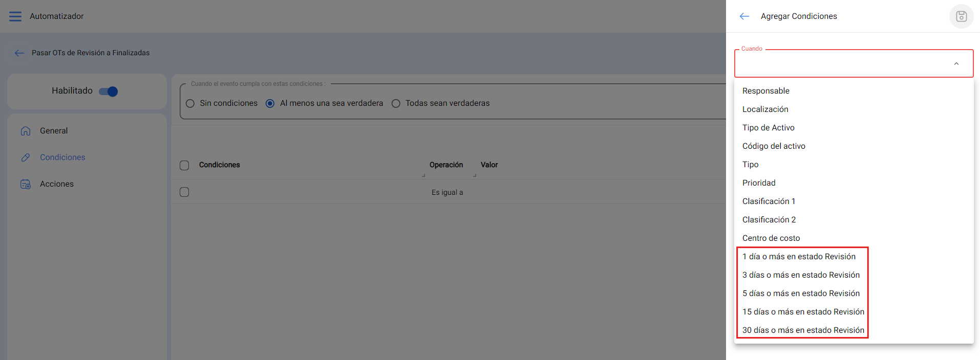Click the back arrow beside Pasar OTs title
Viewport: 980px width, 360px height.
click(19, 53)
